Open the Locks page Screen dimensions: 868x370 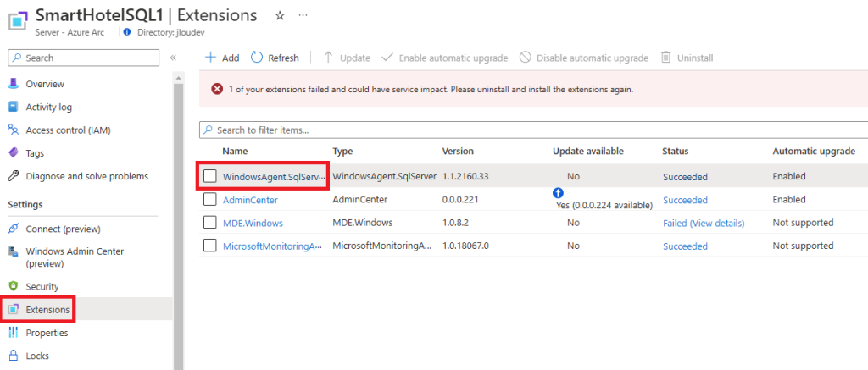(x=37, y=356)
